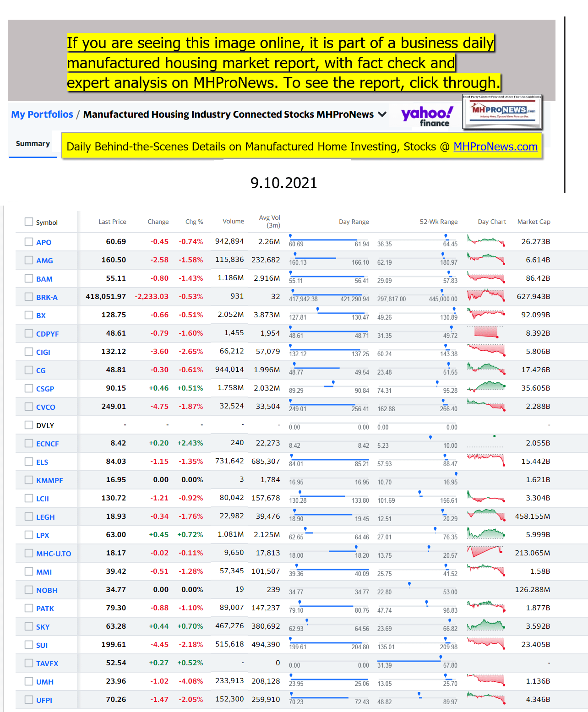Open the SKY ticker link
The height and width of the screenshot is (712, 588).
tap(43, 627)
